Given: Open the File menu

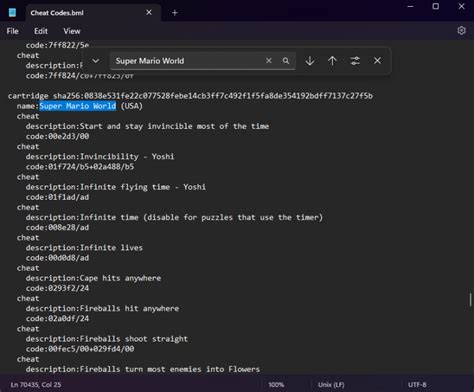Looking at the screenshot, I should (13, 31).
